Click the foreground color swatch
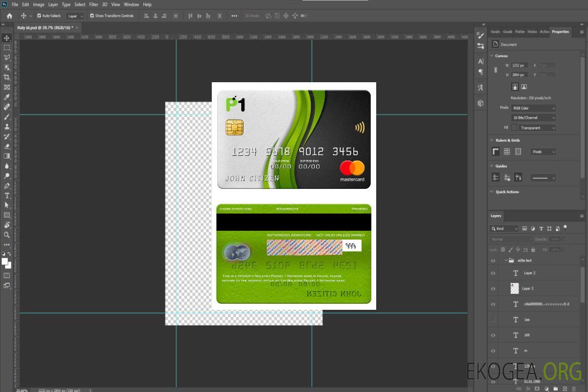 click(5, 261)
